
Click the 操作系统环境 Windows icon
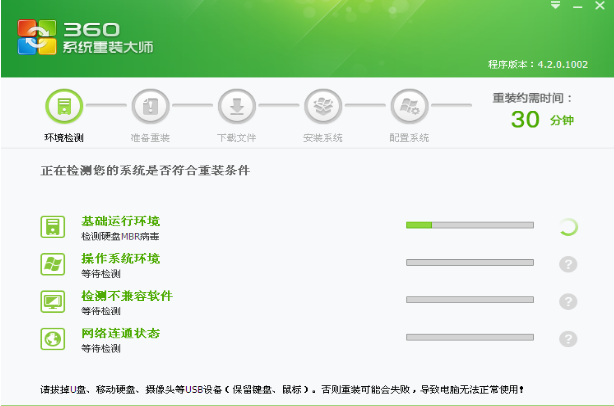pyautogui.click(x=53, y=264)
